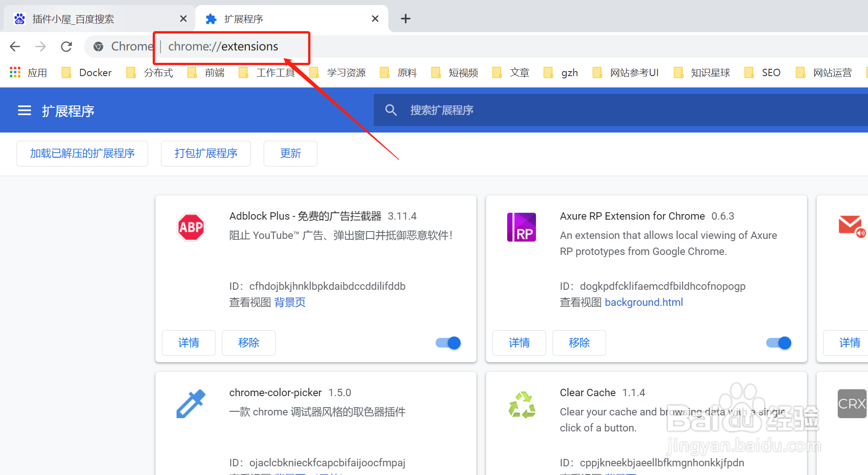
Task: Click the Adblock Plus ABP icon
Action: point(191,227)
